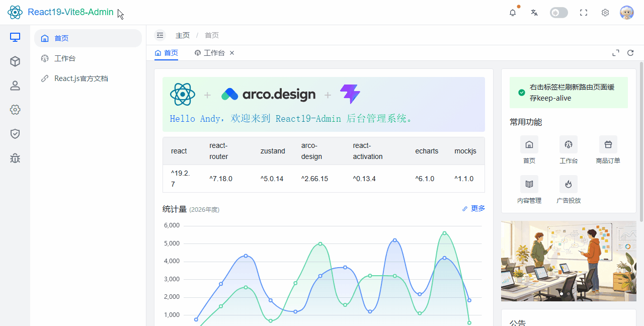Viewport: 644px width, 326px height.
Task: Open 工作台 in the side menu
Action: click(88, 58)
